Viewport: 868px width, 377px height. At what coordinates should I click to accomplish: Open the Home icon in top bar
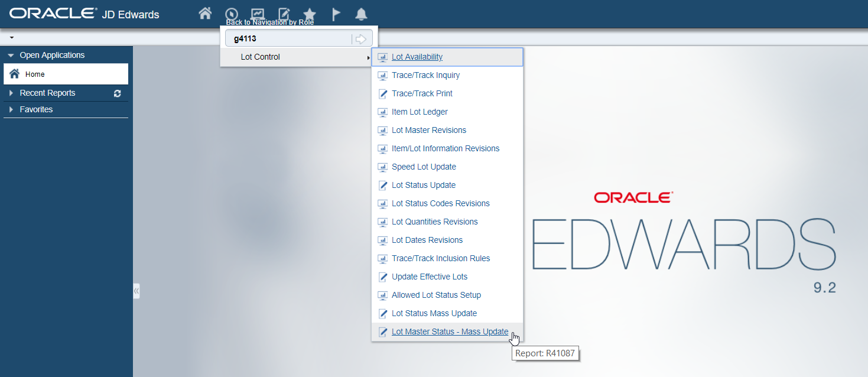pyautogui.click(x=205, y=14)
